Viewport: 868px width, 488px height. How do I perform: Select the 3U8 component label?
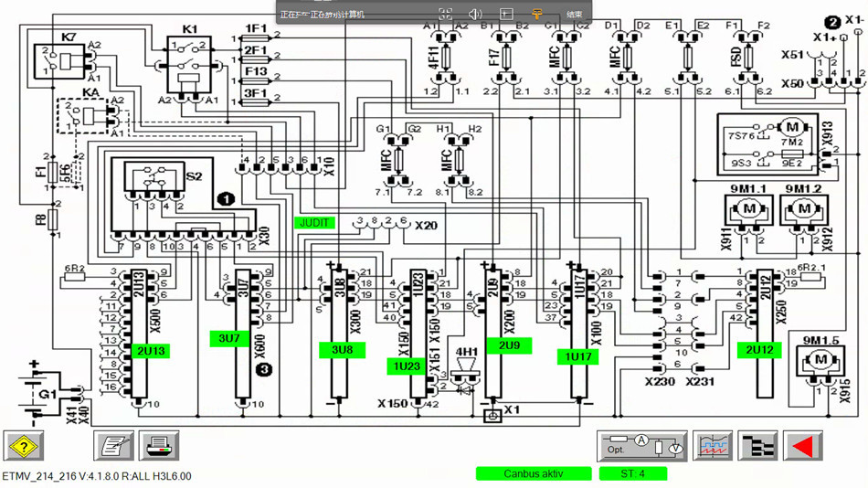[341, 351]
